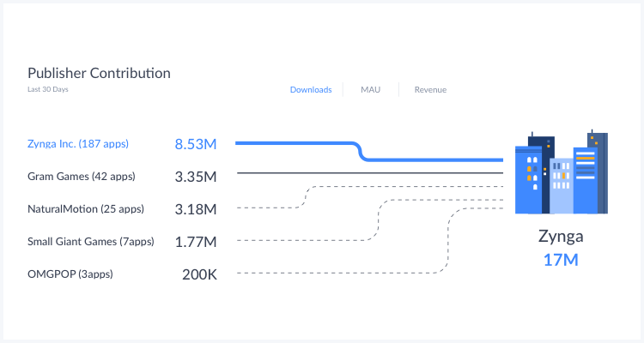
Task: Click the blue 17M total figure
Action: click(x=560, y=259)
